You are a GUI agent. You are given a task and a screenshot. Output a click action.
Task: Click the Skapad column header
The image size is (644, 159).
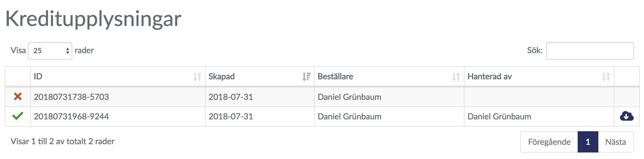click(x=222, y=77)
